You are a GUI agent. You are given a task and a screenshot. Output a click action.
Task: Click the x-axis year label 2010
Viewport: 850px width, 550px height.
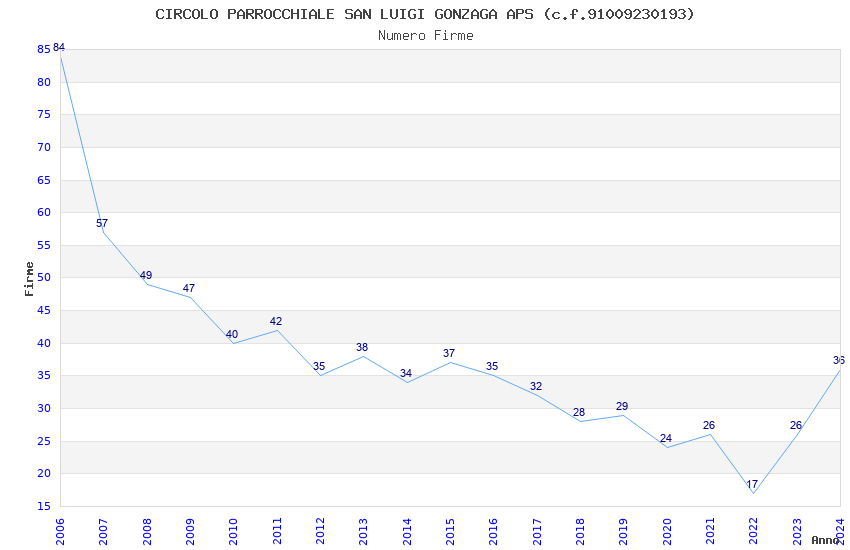point(233,532)
